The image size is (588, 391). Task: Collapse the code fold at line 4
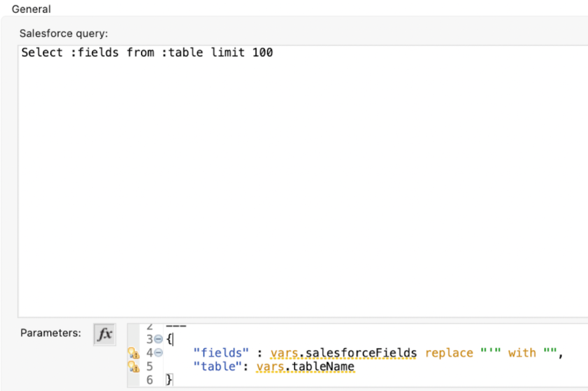[x=158, y=353]
